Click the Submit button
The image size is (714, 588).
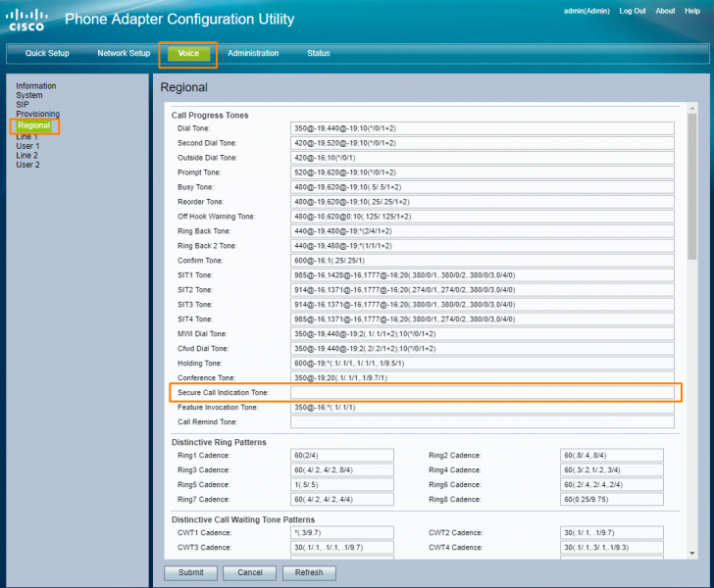191,572
